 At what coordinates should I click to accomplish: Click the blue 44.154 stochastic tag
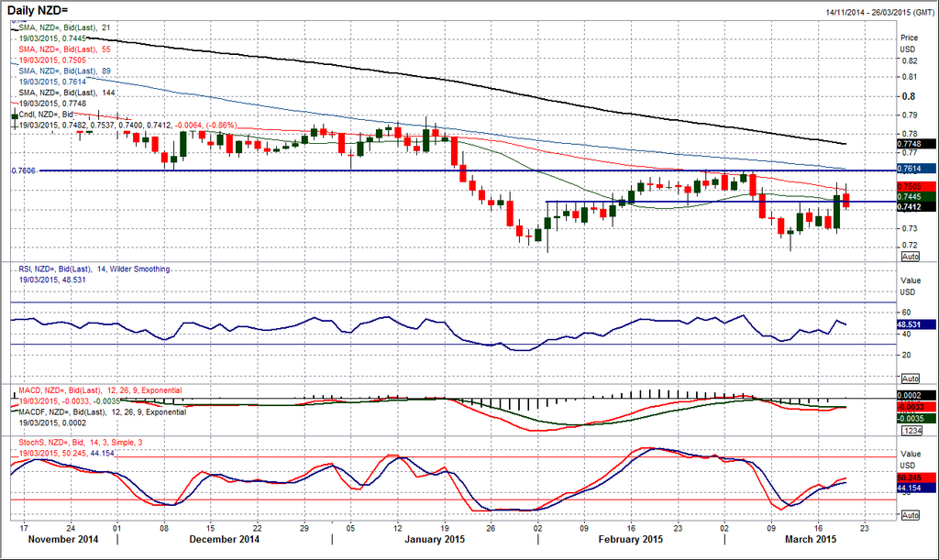(916, 489)
